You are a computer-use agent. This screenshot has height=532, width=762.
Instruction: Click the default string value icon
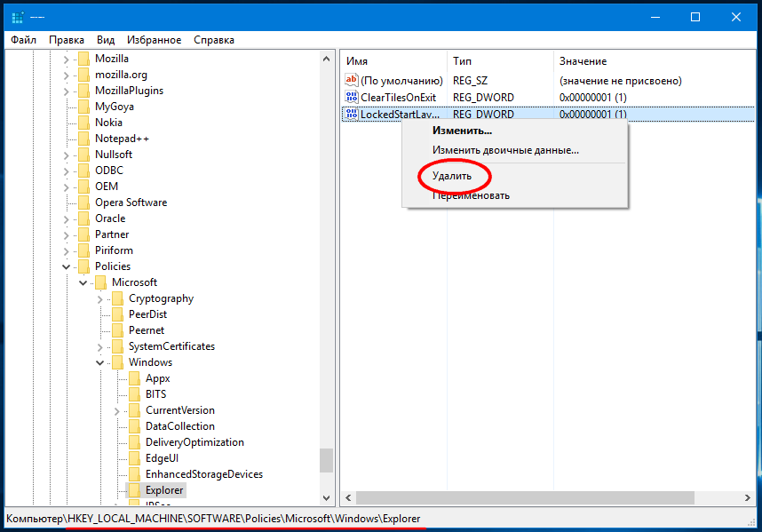coord(351,80)
